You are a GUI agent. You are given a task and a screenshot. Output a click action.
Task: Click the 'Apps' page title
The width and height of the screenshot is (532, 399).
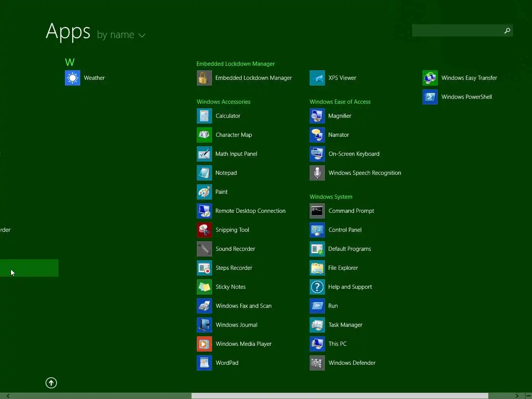pyautogui.click(x=68, y=32)
